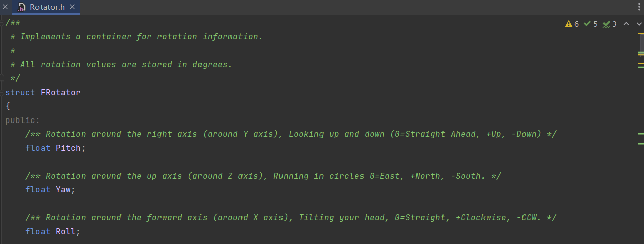Jump to previous highlighted problem arrow
Screen dimensions: 644x244
626,24
